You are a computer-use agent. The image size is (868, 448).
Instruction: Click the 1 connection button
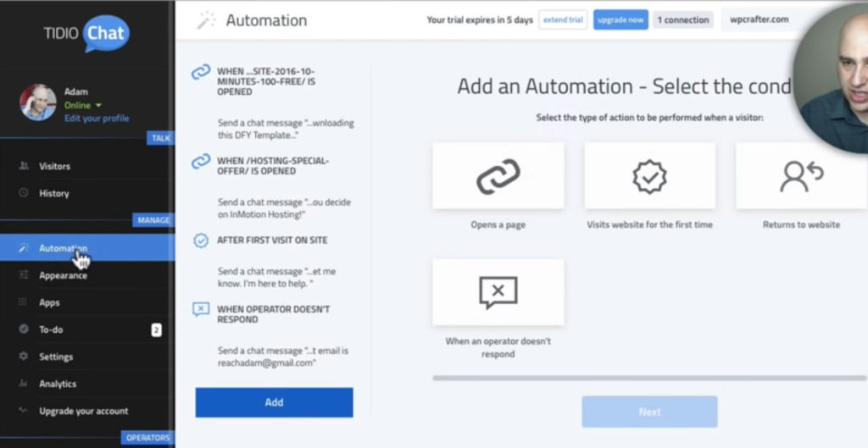[x=683, y=20]
